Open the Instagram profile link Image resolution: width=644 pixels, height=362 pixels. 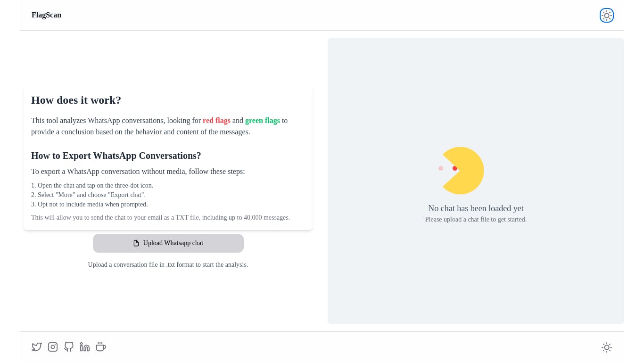pyautogui.click(x=53, y=347)
